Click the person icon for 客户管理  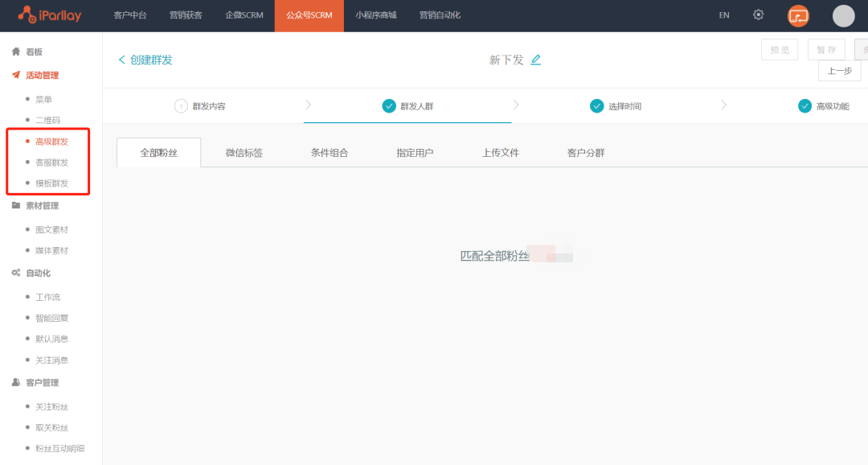point(16,382)
